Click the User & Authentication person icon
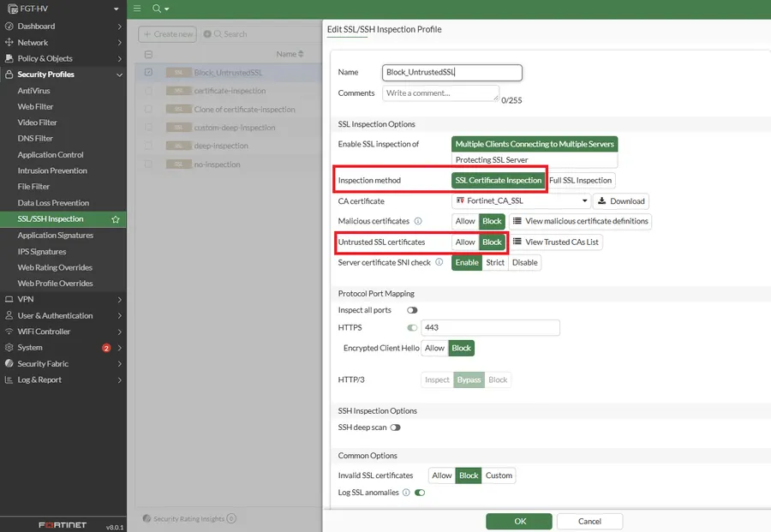This screenshot has width=771, height=532. click(x=9, y=315)
